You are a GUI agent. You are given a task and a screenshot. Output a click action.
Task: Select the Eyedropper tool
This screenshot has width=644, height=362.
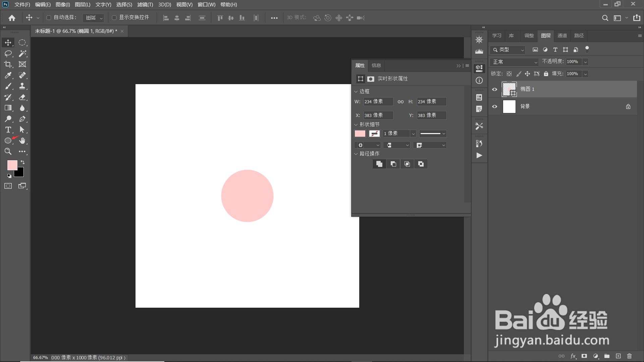(8, 75)
